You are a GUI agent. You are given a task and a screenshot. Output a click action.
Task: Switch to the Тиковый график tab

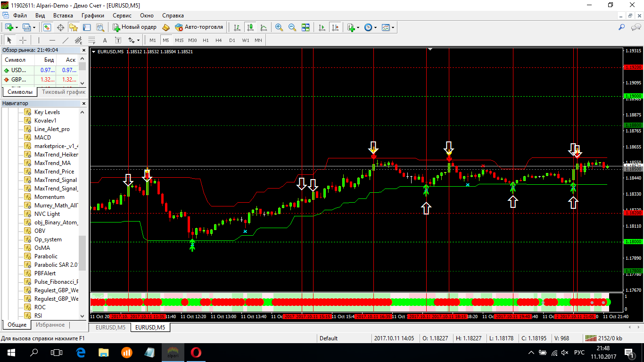pos(64,92)
